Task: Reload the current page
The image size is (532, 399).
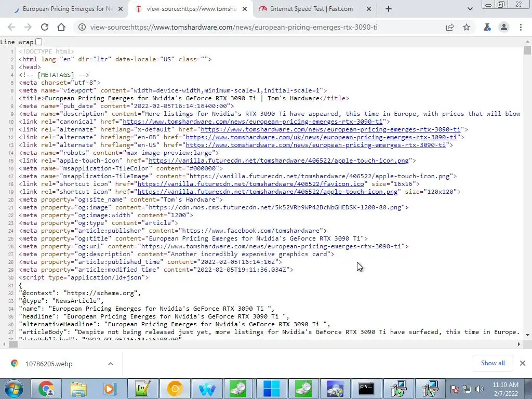Action: coord(45,27)
